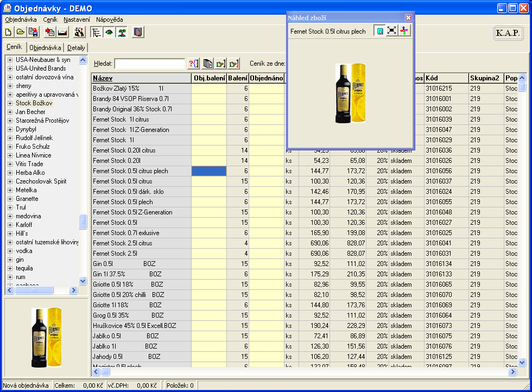532x392 pixels.
Task: Expand the Stock Božkov tree node
Action: coord(10,103)
